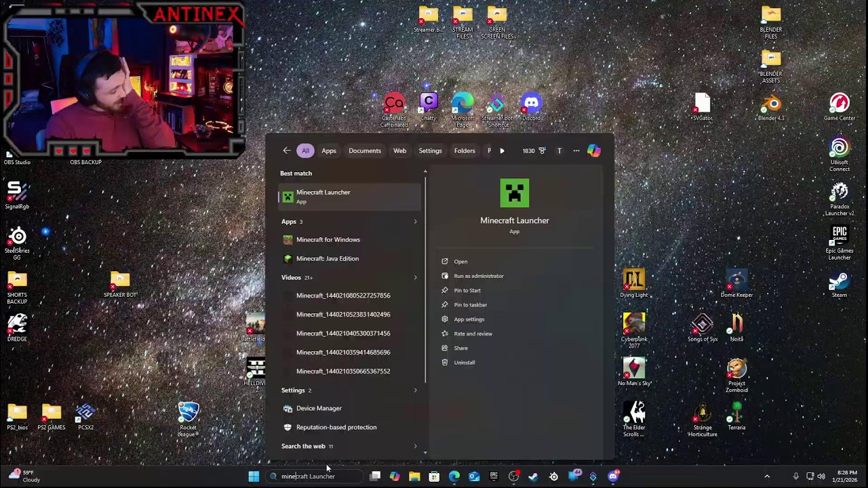Open the OBS Studio desktop shortcut
The image size is (868, 488).
pyautogui.click(x=17, y=159)
